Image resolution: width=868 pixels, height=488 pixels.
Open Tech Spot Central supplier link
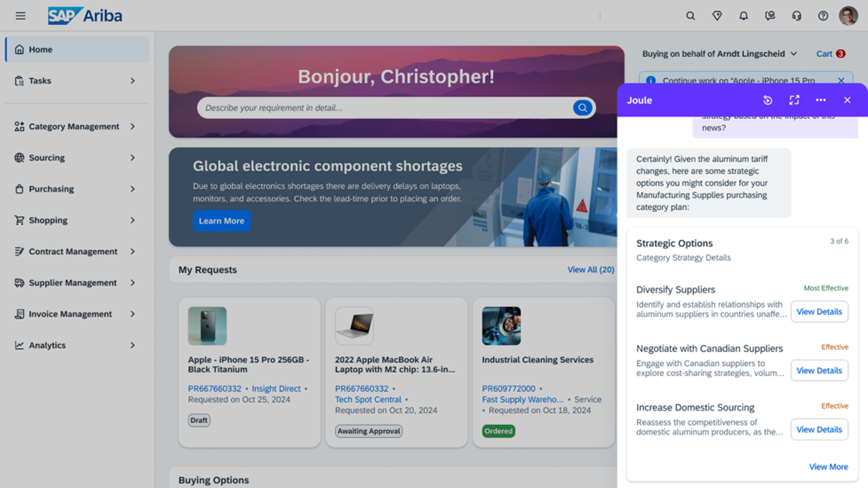pos(368,400)
